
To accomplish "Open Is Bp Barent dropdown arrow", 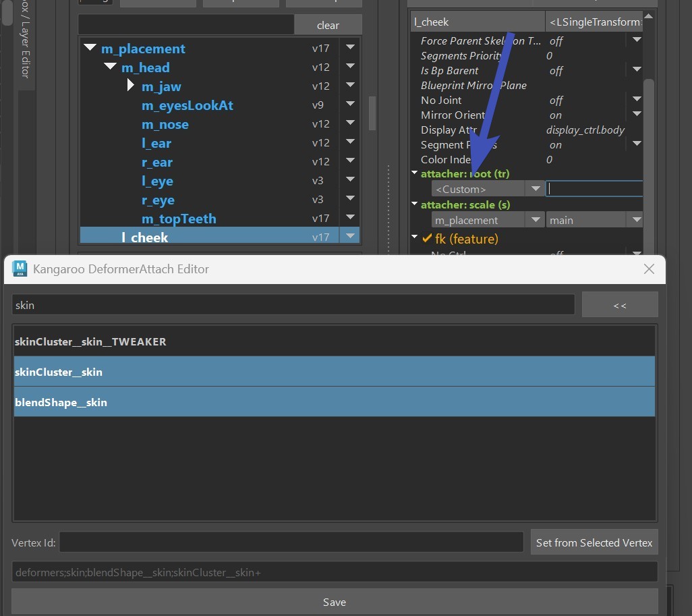I will [x=637, y=69].
